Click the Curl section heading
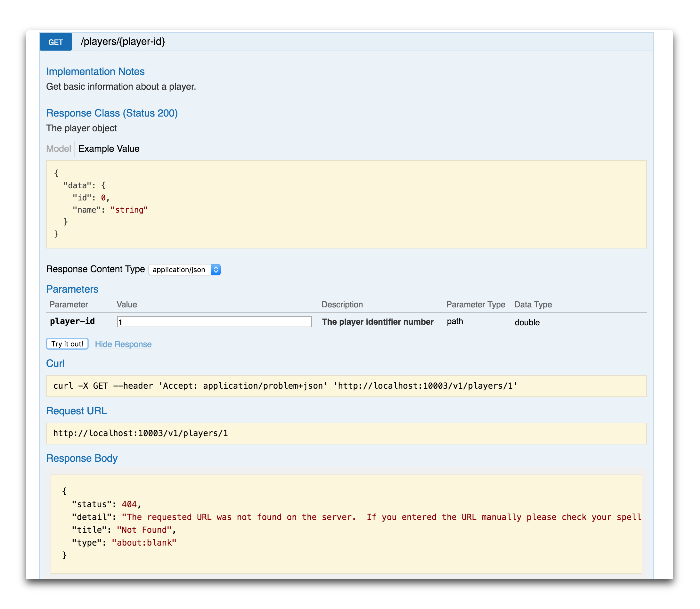This screenshot has width=700, height=609. (55, 363)
